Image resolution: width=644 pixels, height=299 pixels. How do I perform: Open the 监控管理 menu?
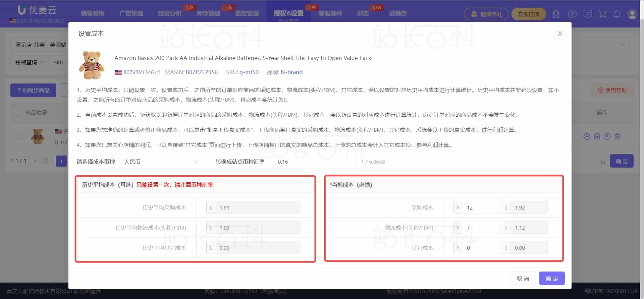point(247,13)
